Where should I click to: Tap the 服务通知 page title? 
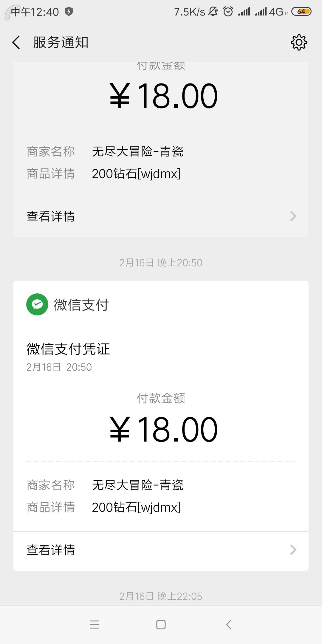(61, 42)
